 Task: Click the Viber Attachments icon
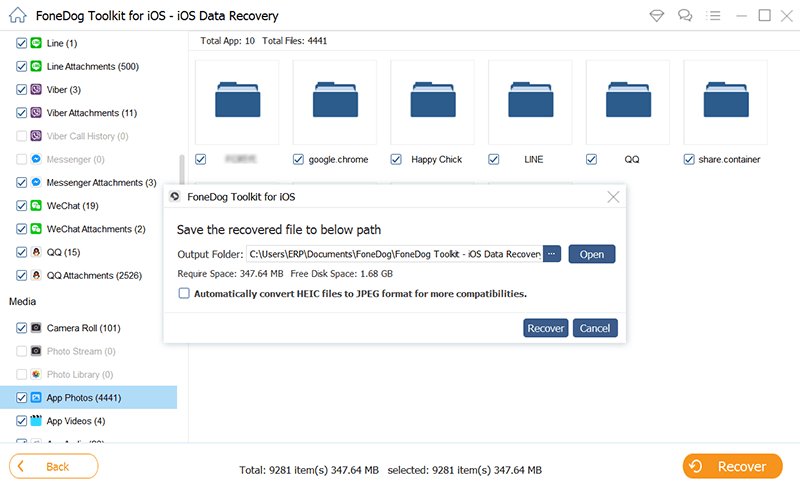point(36,113)
